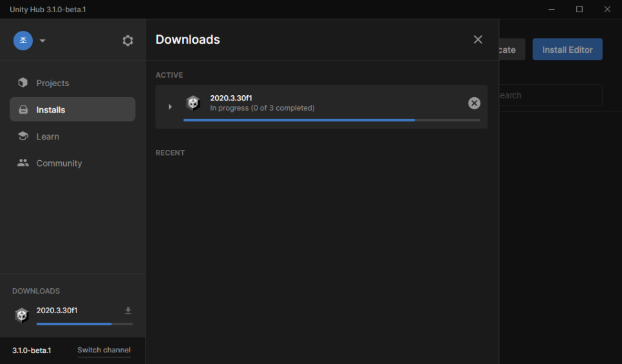Click the Unity icon in the sidebar Downloads
622x364 pixels.
(x=22, y=315)
